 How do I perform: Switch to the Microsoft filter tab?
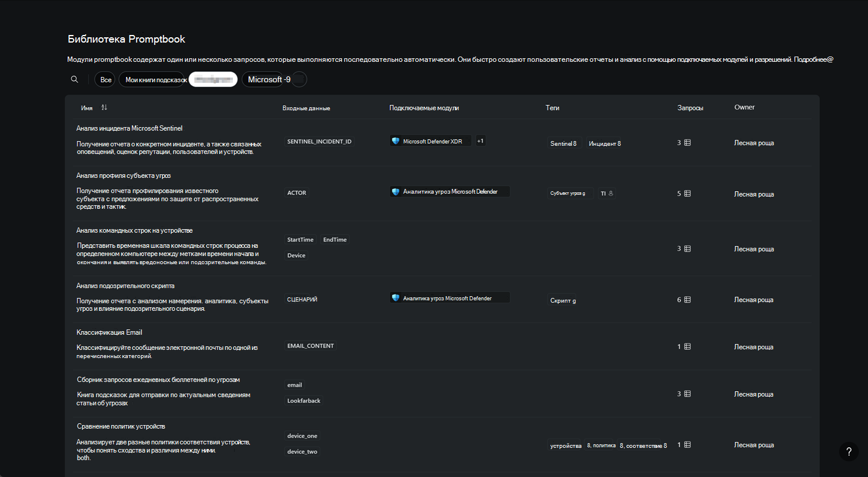click(263, 79)
